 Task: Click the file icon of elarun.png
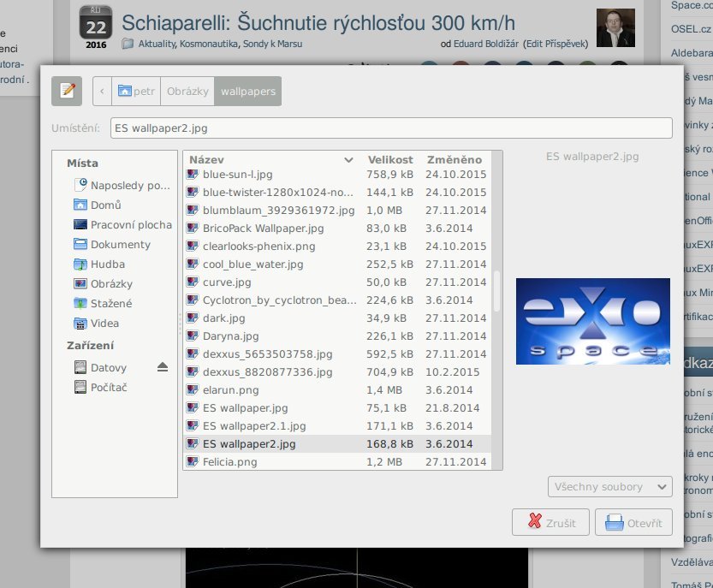(x=193, y=389)
